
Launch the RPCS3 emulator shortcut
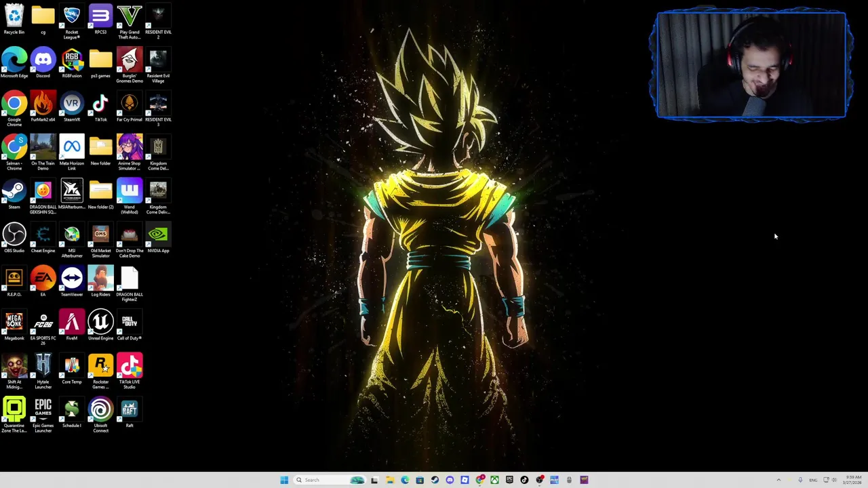click(100, 20)
